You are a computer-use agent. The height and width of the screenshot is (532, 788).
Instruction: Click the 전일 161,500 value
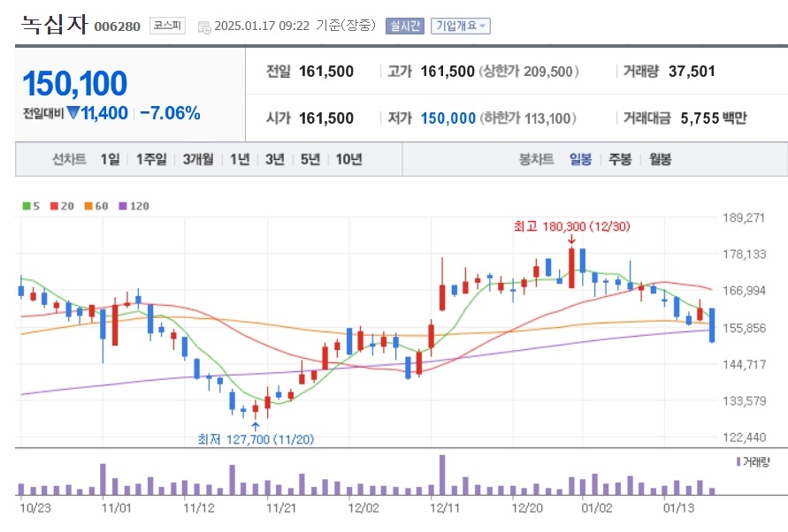[326, 72]
